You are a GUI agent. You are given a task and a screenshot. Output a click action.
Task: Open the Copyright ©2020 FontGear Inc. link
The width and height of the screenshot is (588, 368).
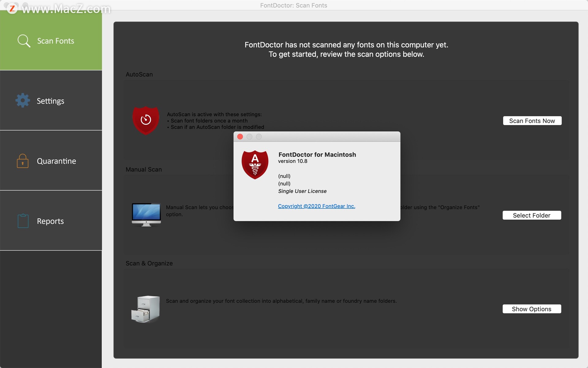coord(317,206)
